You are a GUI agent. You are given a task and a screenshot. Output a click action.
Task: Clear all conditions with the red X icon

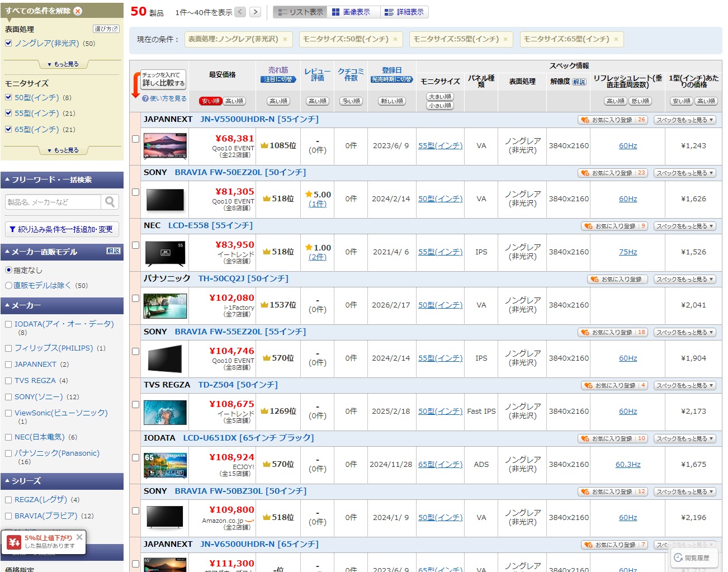[78, 11]
